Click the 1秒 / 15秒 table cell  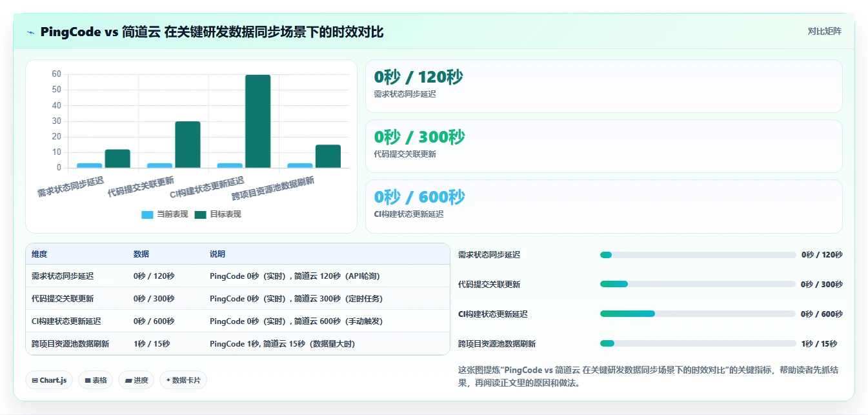point(152,343)
